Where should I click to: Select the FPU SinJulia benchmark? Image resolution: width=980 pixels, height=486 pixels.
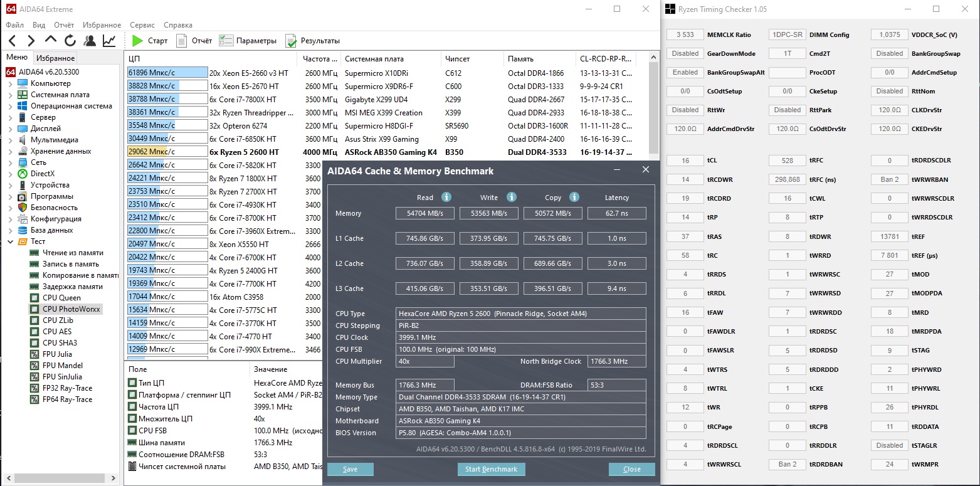(56, 377)
